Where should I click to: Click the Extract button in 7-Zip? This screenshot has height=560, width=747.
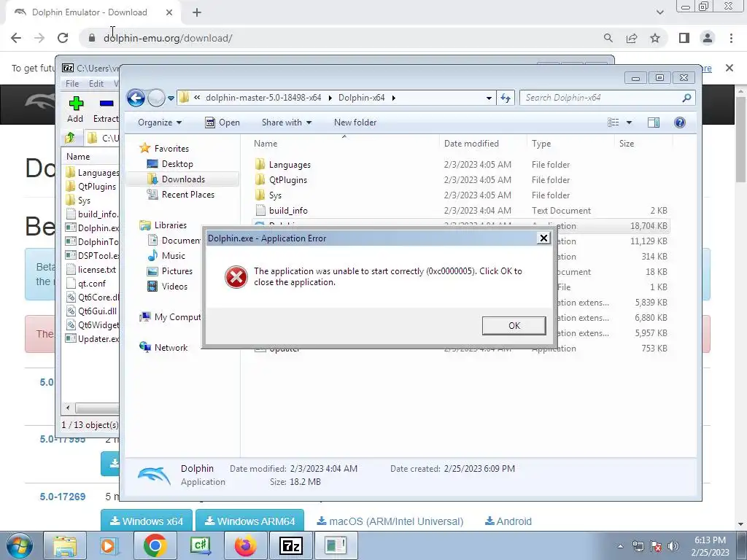click(106, 109)
